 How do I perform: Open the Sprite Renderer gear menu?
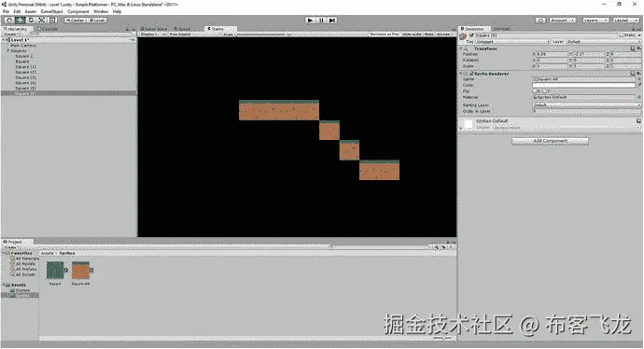(639, 74)
